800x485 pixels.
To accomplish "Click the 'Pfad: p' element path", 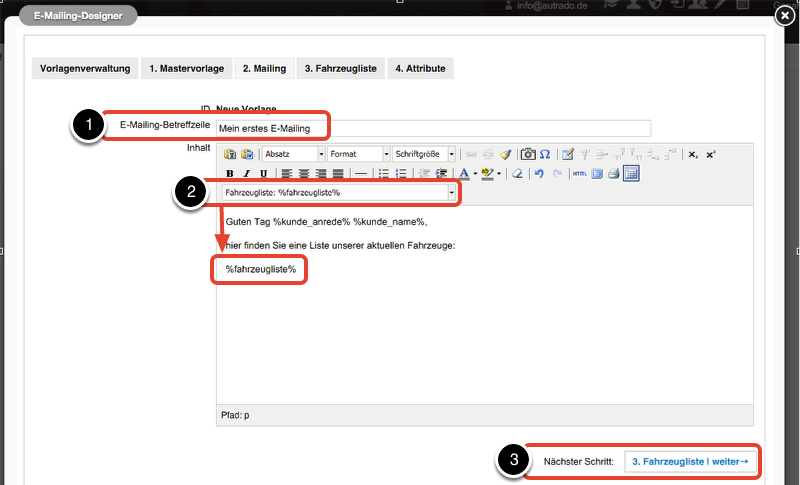I will tap(235, 415).
